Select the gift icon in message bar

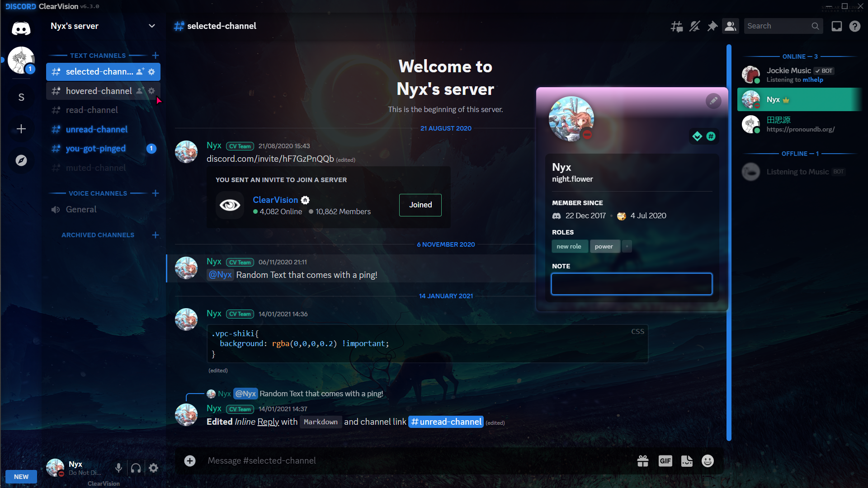tap(643, 460)
